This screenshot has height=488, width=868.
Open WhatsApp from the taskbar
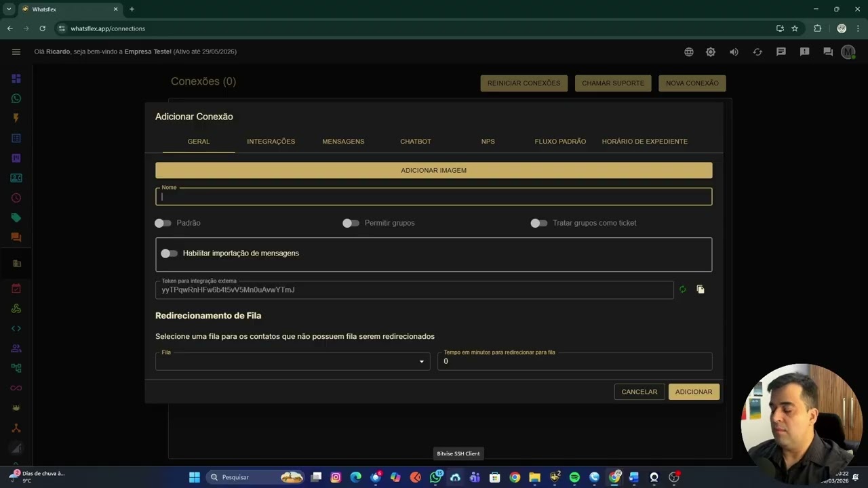436,477
